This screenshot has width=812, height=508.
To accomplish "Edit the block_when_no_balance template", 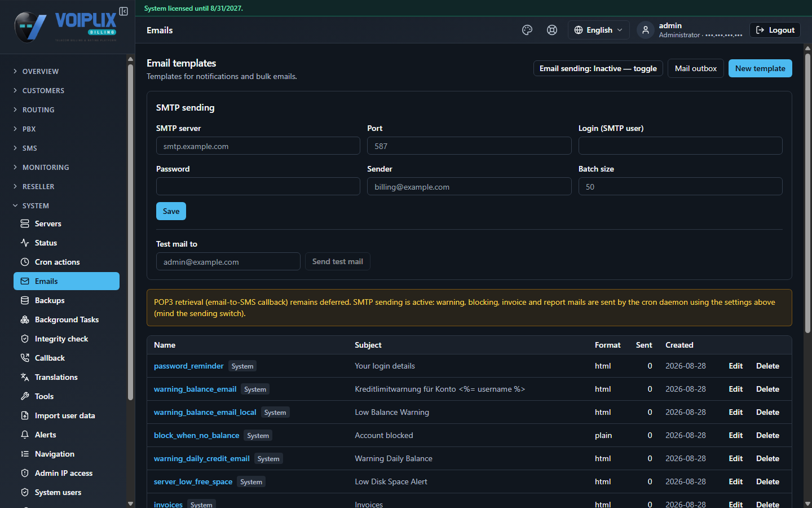I will (x=735, y=435).
